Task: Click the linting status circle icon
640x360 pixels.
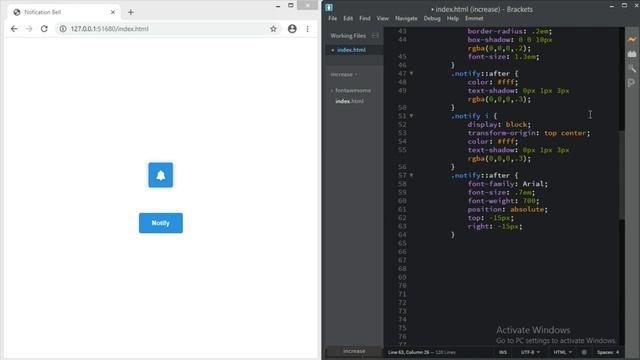Action: 584,352
